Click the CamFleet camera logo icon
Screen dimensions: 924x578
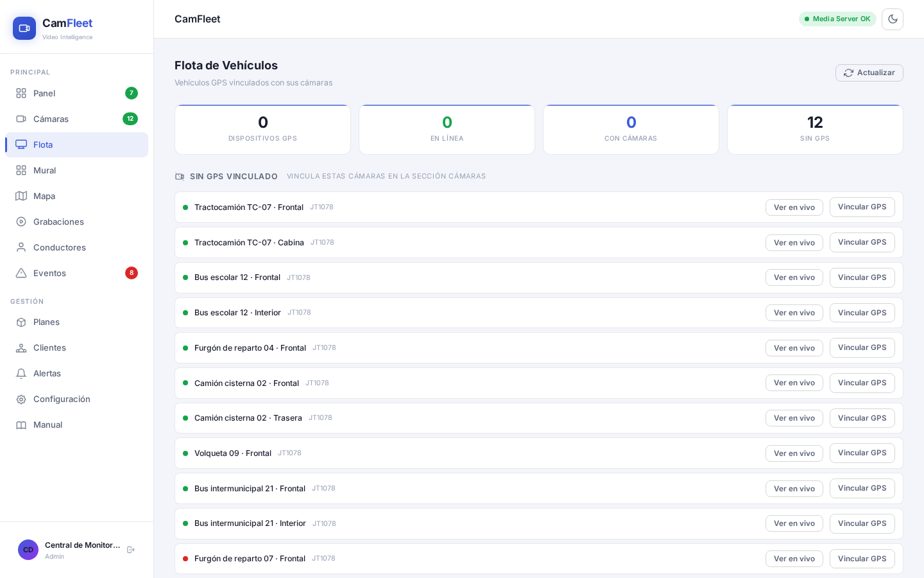(24, 28)
